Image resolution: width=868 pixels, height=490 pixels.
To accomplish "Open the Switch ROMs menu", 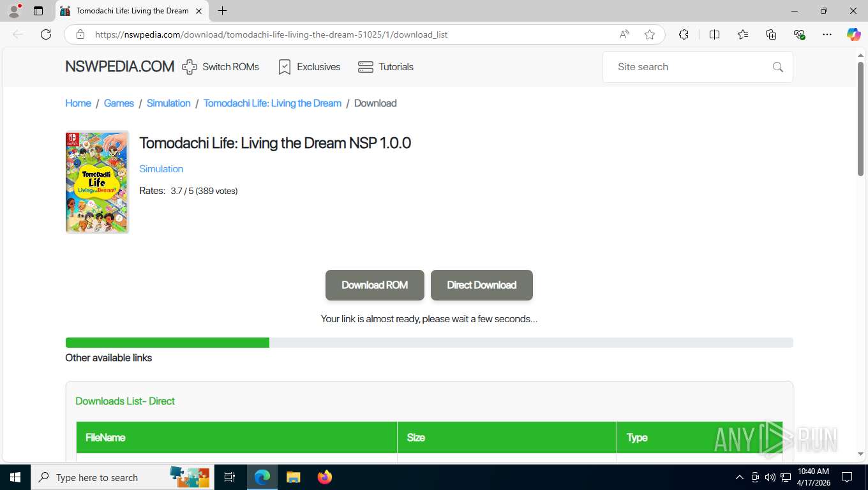I will tap(220, 67).
